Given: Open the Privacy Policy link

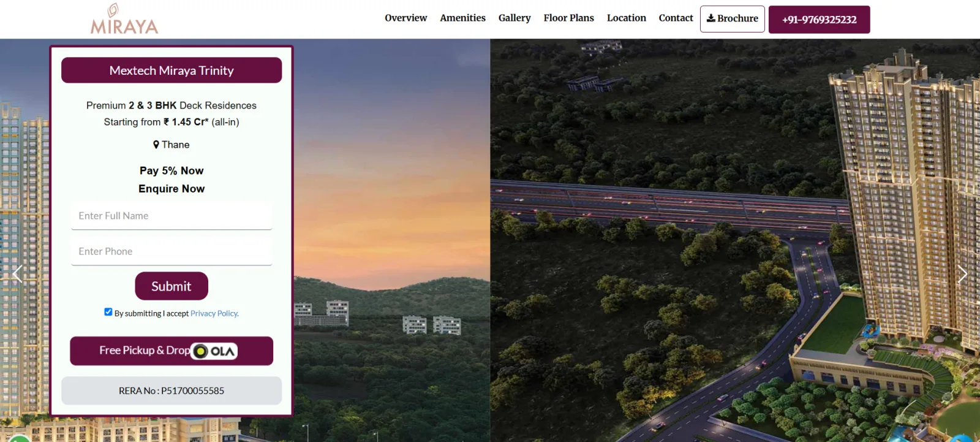Looking at the screenshot, I should pyautogui.click(x=214, y=313).
